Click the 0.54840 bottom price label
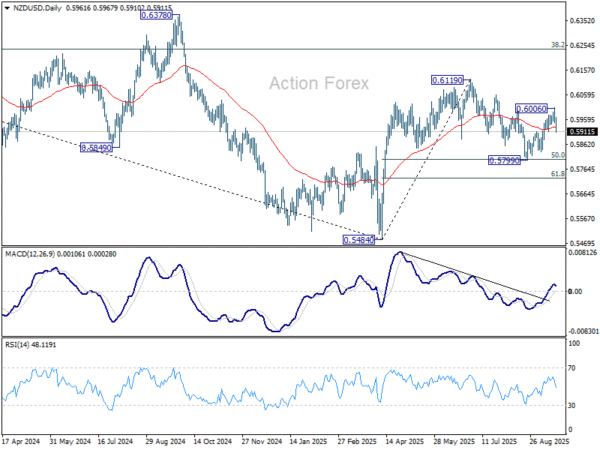The image size is (600, 450). [x=359, y=240]
